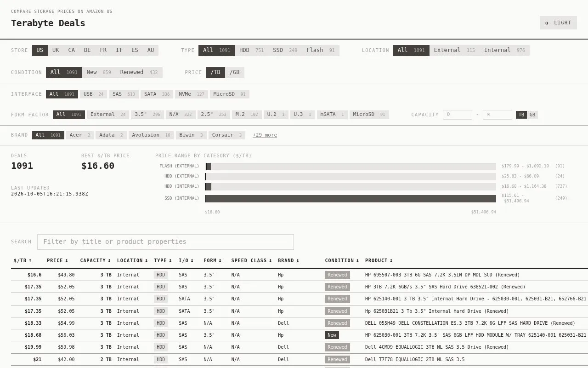This screenshot has width=588, height=368.
Task: Filter interface by NVMe
Action: tap(191, 94)
